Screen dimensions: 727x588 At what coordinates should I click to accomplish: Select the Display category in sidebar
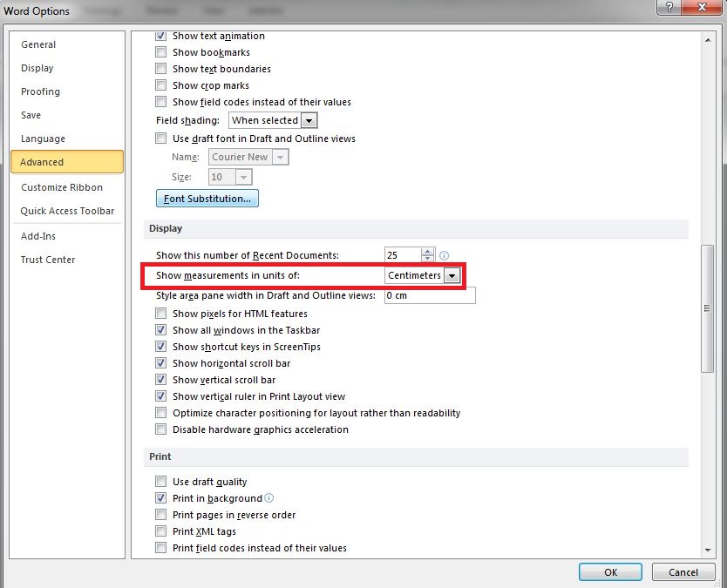pos(67,68)
